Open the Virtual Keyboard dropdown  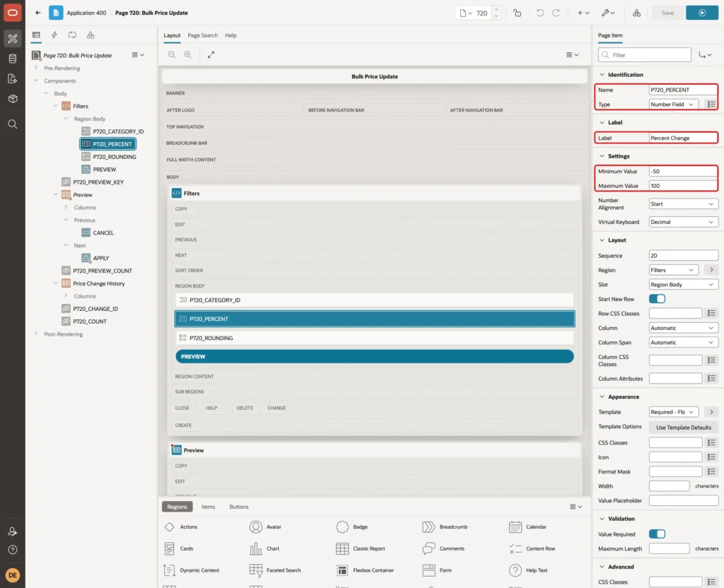pyautogui.click(x=684, y=222)
